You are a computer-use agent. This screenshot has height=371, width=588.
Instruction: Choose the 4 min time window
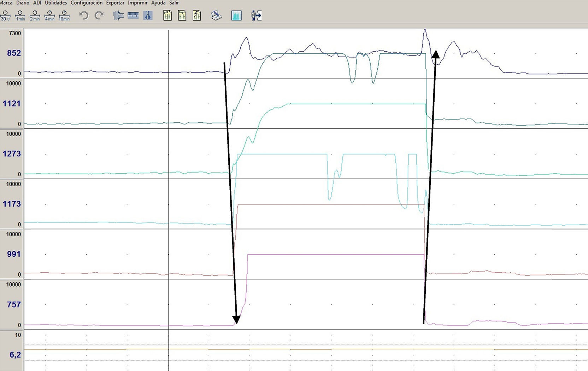(49, 16)
